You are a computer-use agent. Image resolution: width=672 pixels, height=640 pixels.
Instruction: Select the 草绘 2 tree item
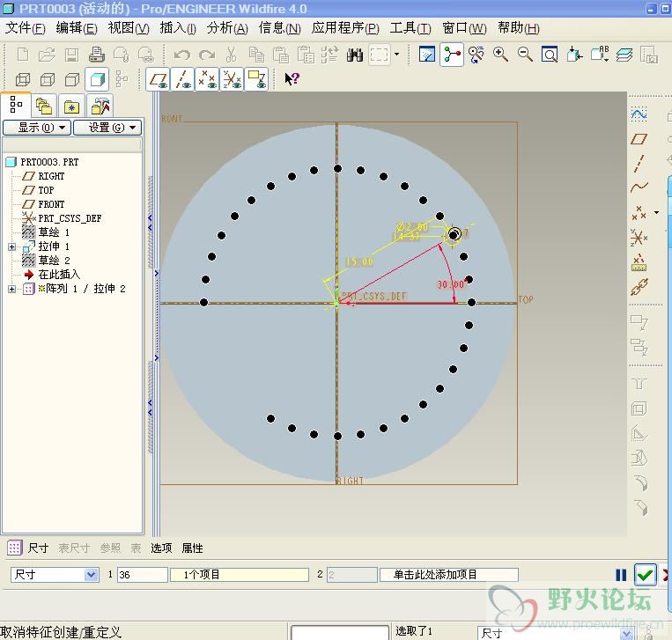point(55,261)
